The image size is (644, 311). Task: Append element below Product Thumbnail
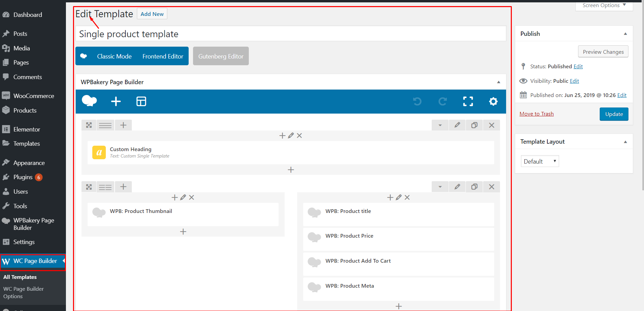pos(183,232)
